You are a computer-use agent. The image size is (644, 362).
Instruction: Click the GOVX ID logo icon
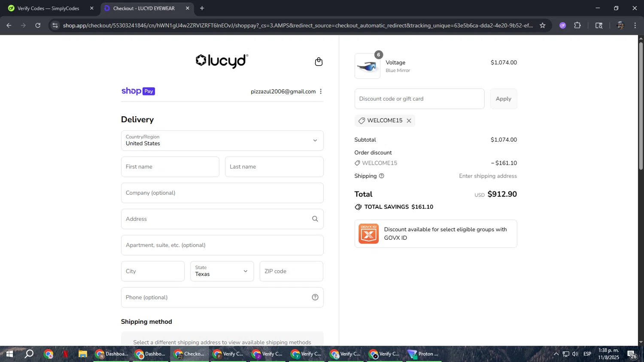pyautogui.click(x=368, y=234)
